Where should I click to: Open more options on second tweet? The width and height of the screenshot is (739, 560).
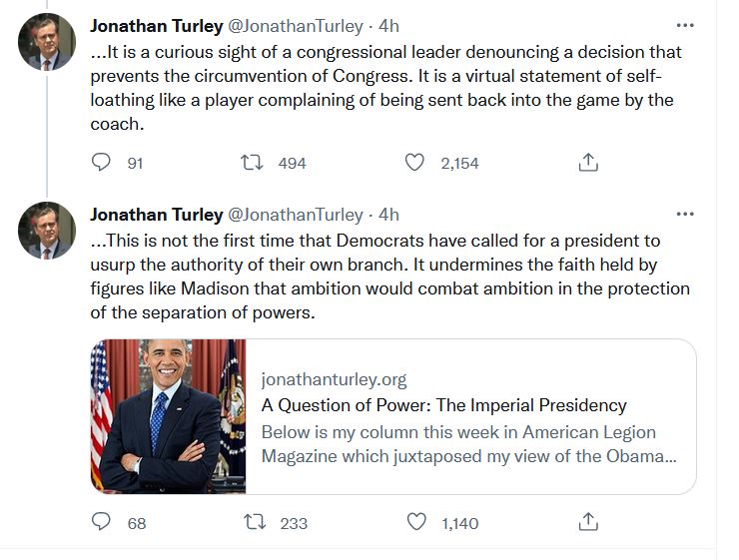[684, 214]
